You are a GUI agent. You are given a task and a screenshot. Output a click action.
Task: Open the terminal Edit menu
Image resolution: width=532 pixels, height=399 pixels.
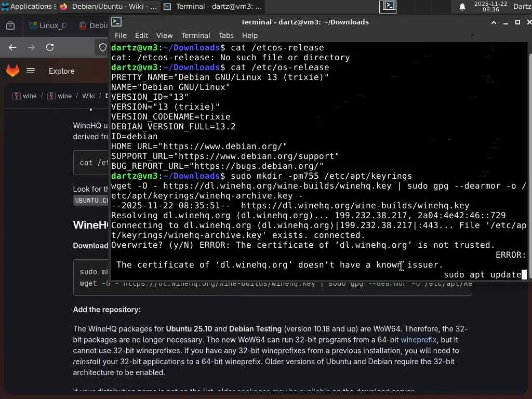coord(141,35)
